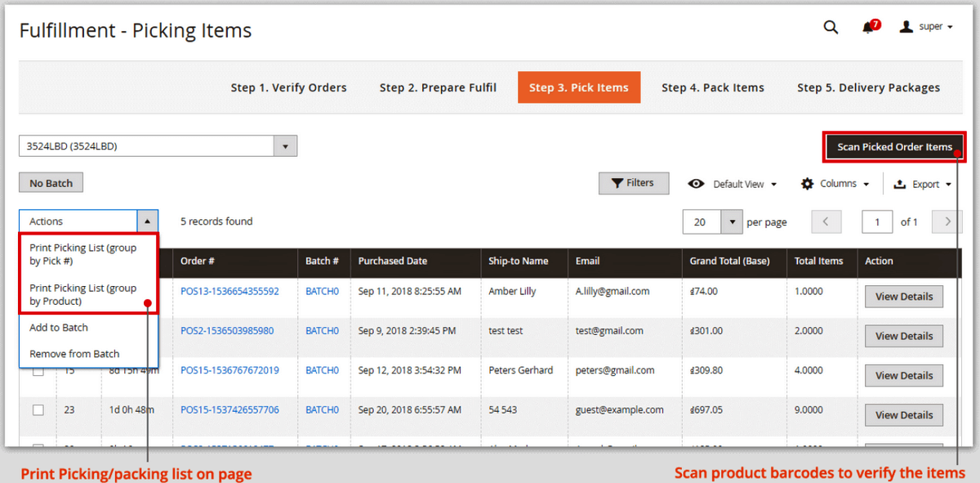Choose Print Picking List by Product
The image size is (980, 483).
click(83, 295)
